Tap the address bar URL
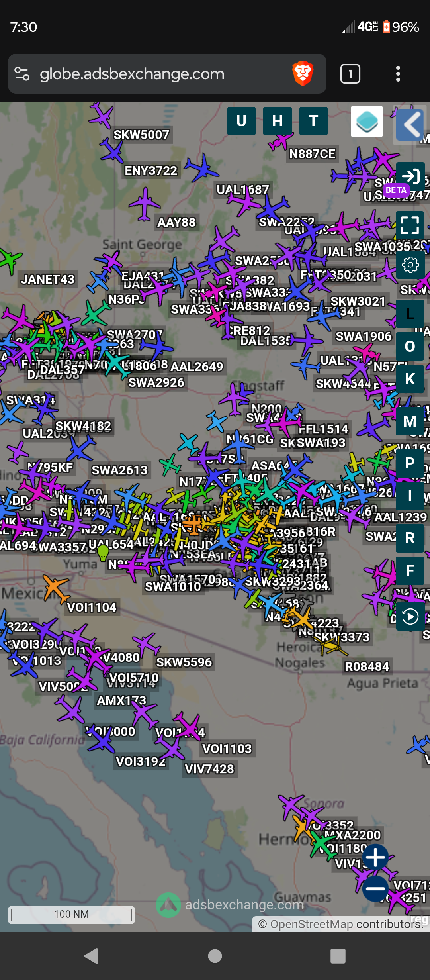Viewport: 430px width, 980px height. tap(132, 74)
